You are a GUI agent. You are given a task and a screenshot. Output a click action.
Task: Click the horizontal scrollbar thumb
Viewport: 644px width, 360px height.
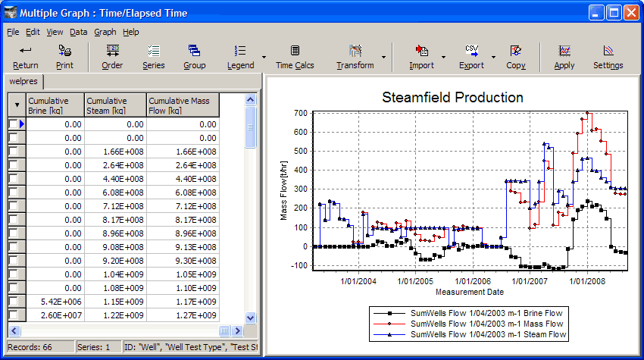224,330
